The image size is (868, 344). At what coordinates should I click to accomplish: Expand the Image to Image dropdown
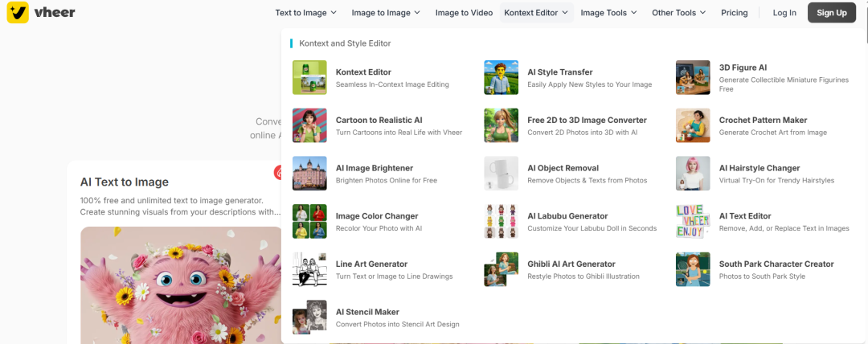[386, 13]
